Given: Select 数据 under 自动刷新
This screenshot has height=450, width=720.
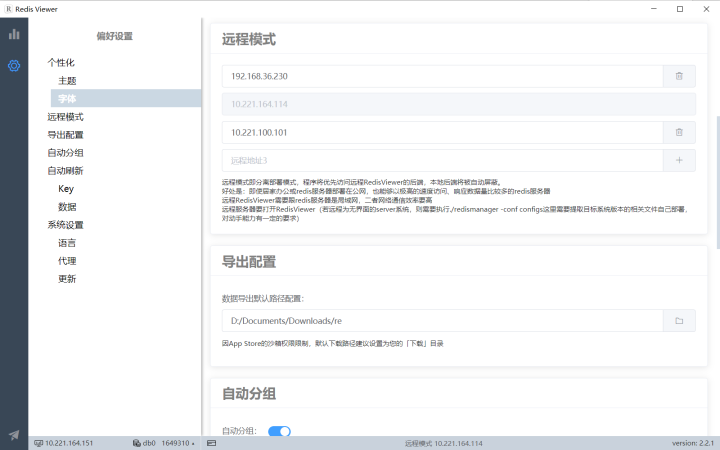Looking at the screenshot, I should [67, 207].
